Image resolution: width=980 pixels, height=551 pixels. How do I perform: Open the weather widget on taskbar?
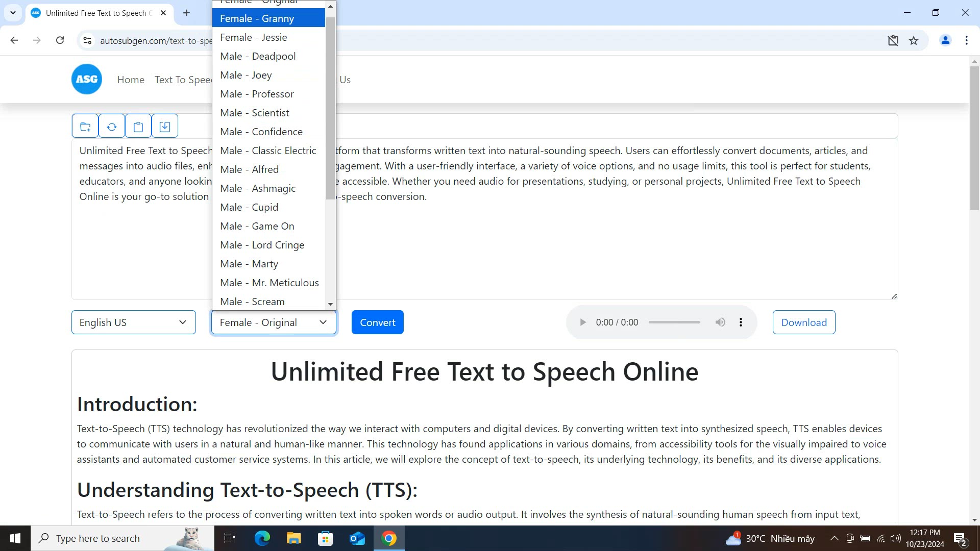[770, 538]
